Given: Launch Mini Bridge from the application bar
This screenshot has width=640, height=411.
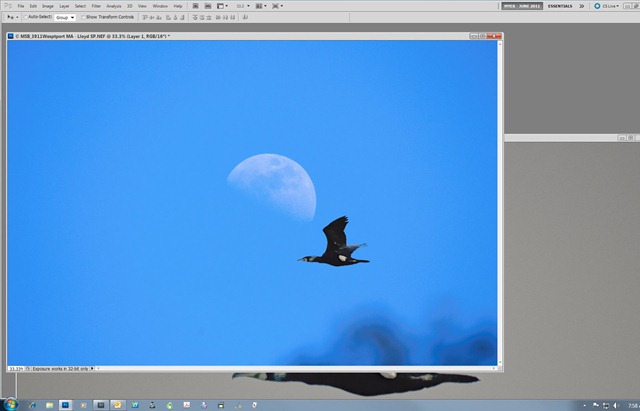Looking at the screenshot, I should (208, 6).
